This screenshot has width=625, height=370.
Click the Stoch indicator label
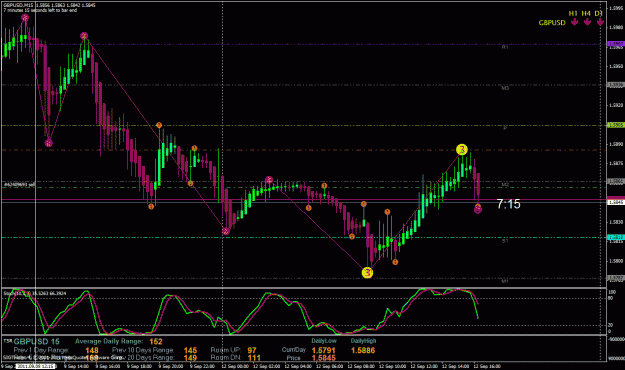point(35,293)
